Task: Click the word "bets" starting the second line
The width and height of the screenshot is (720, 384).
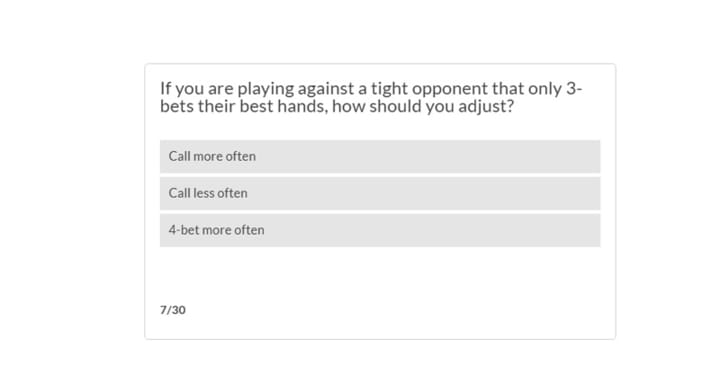Action: tap(177, 106)
